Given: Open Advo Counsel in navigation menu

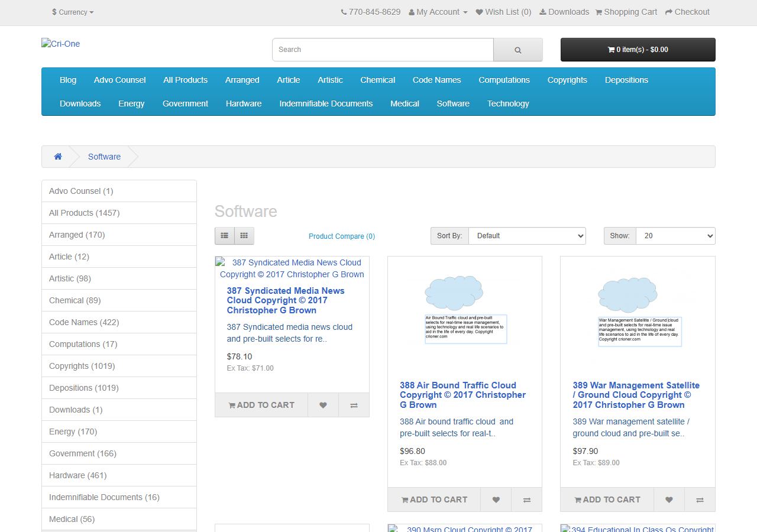Looking at the screenshot, I should point(119,80).
